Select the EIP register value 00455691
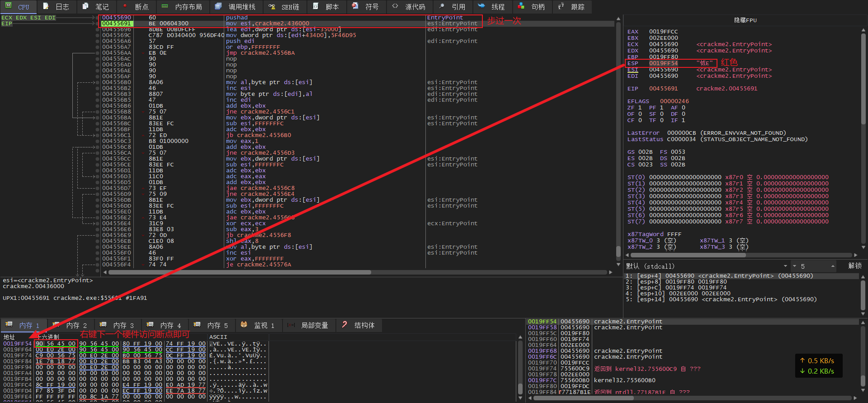Image resolution: width=868 pixels, height=403 pixels. tap(663, 89)
